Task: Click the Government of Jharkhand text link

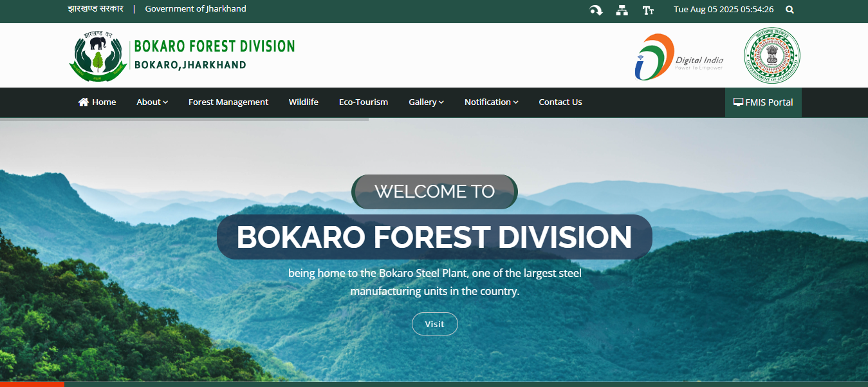Action: 196,9
